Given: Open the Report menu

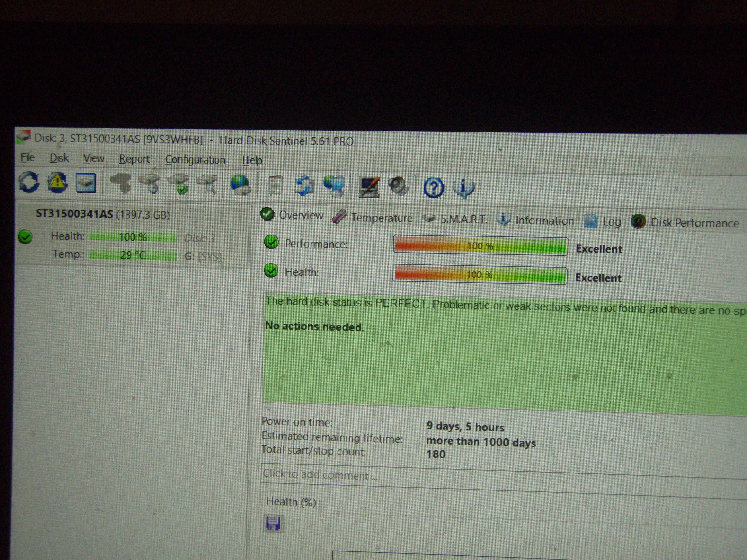Looking at the screenshot, I should (134, 159).
